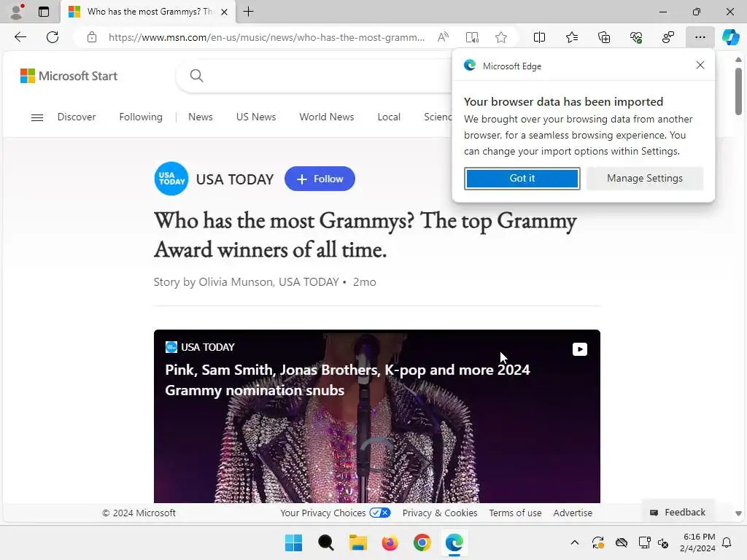747x560 pixels.
Task: Click the page vertical scrollbar thumb
Action: click(738, 91)
